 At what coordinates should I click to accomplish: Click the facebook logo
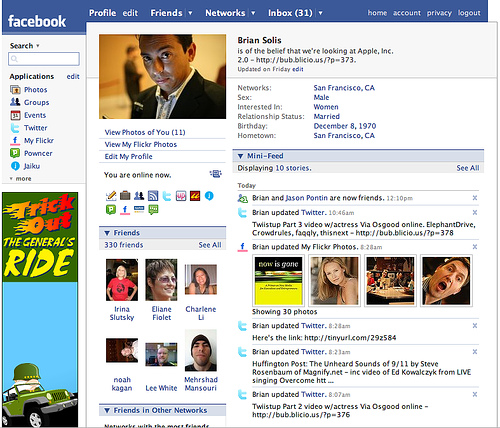click(37, 21)
